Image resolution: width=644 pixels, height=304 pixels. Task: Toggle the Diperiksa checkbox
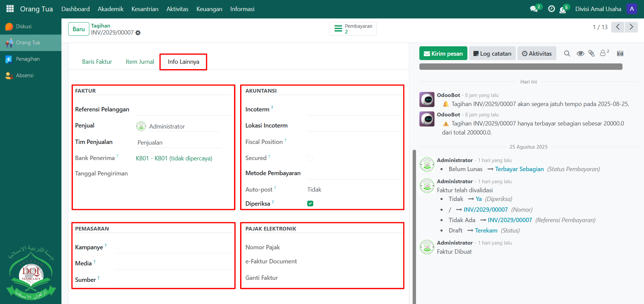click(x=310, y=204)
